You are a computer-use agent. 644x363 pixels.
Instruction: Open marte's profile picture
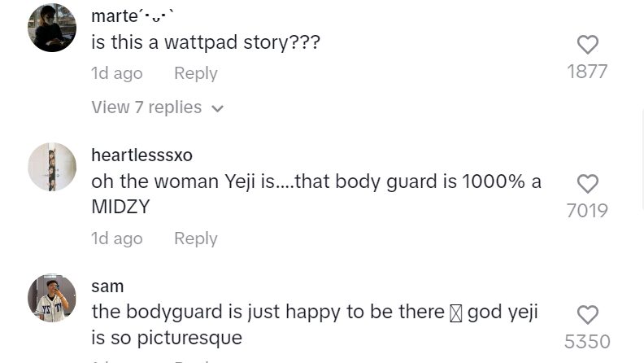click(52, 28)
